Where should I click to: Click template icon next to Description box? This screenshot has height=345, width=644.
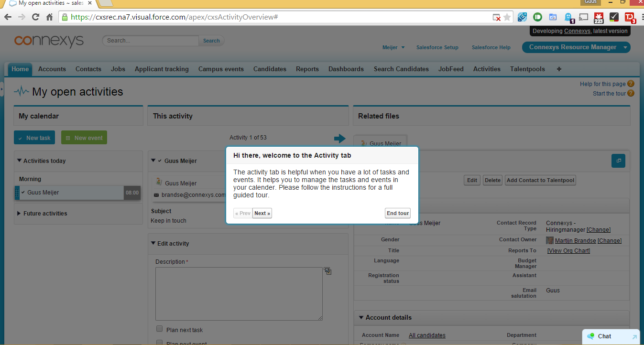click(328, 271)
